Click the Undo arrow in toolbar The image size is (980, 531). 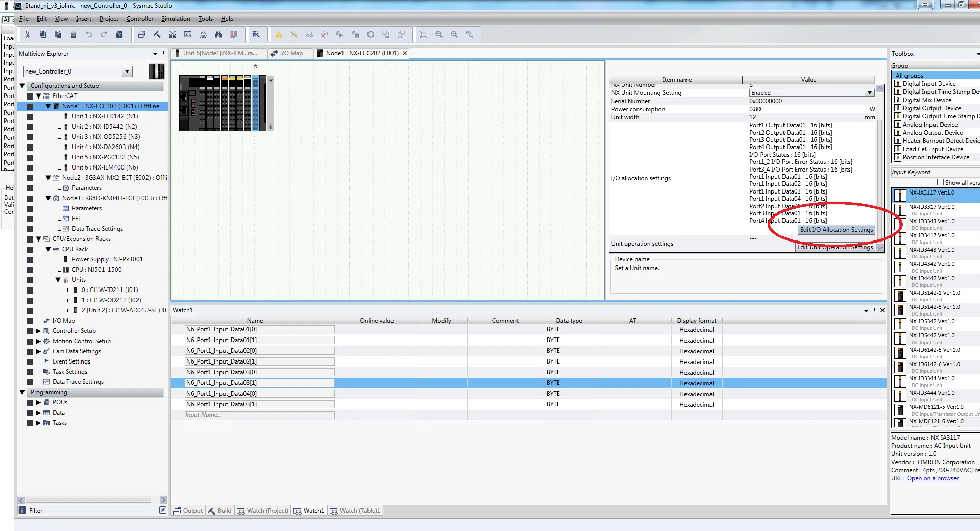point(89,34)
